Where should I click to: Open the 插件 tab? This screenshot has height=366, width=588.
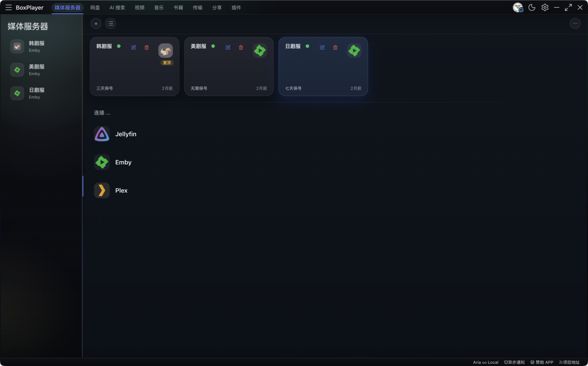[x=236, y=8]
